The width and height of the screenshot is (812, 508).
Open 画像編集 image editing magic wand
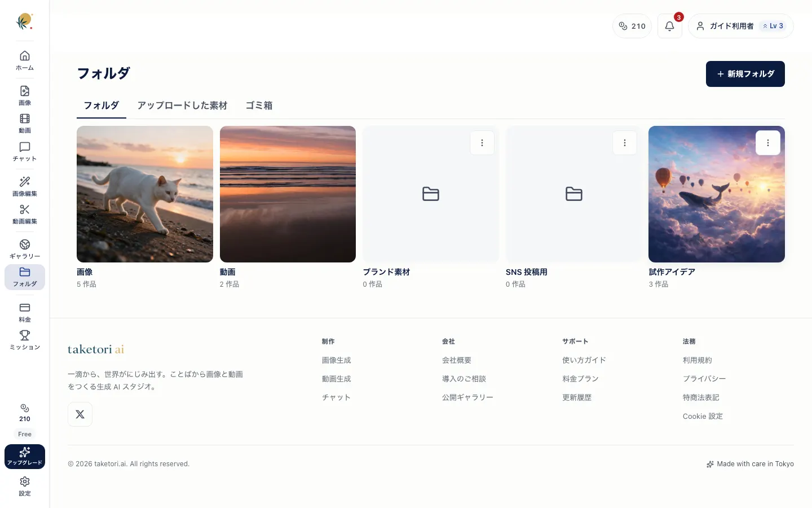point(25,187)
